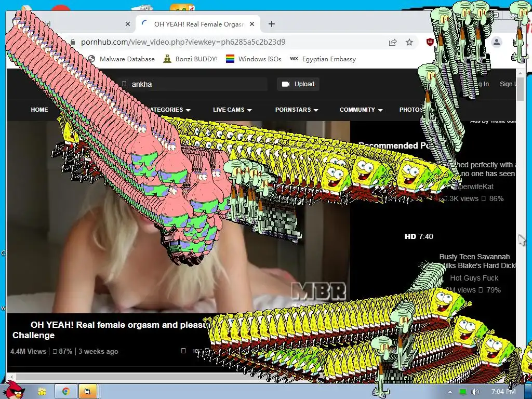This screenshot has height=399, width=532.
Task: Click the main video player area
Action: [x=179, y=217]
